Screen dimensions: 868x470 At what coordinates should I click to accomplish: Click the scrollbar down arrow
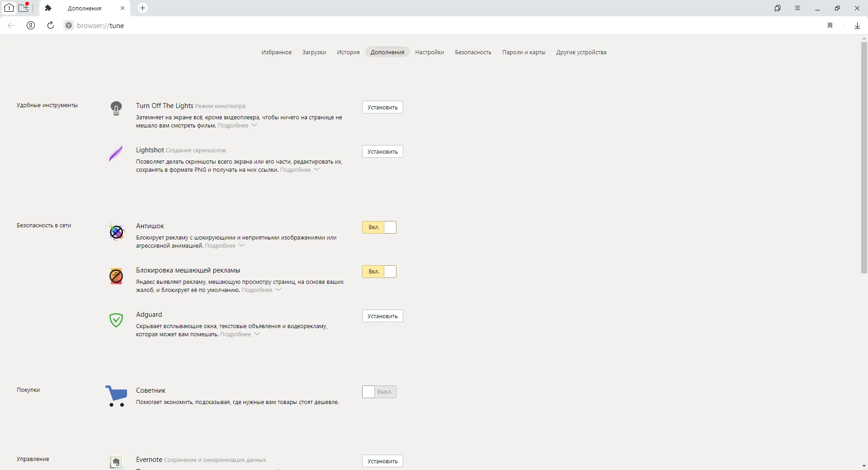[x=864, y=466]
